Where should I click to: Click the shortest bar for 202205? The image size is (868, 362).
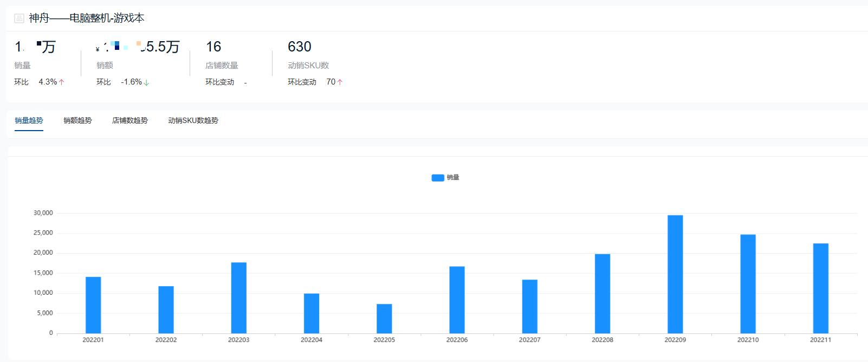[384, 319]
